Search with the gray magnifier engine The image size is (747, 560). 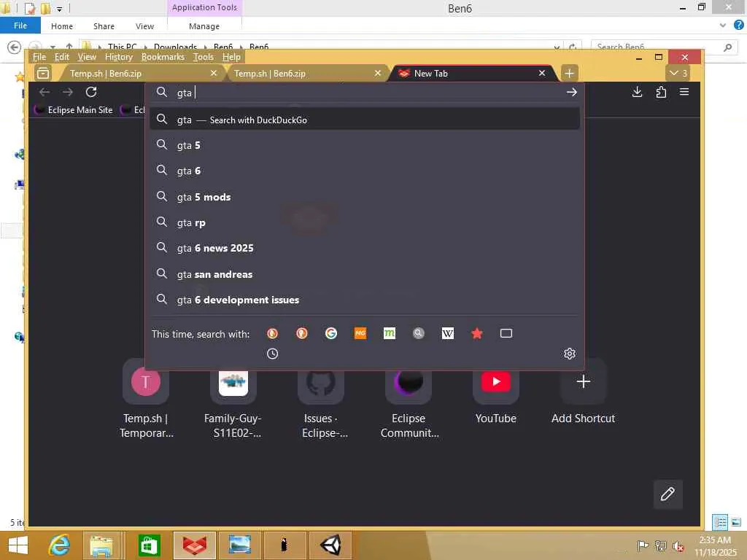(419, 333)
